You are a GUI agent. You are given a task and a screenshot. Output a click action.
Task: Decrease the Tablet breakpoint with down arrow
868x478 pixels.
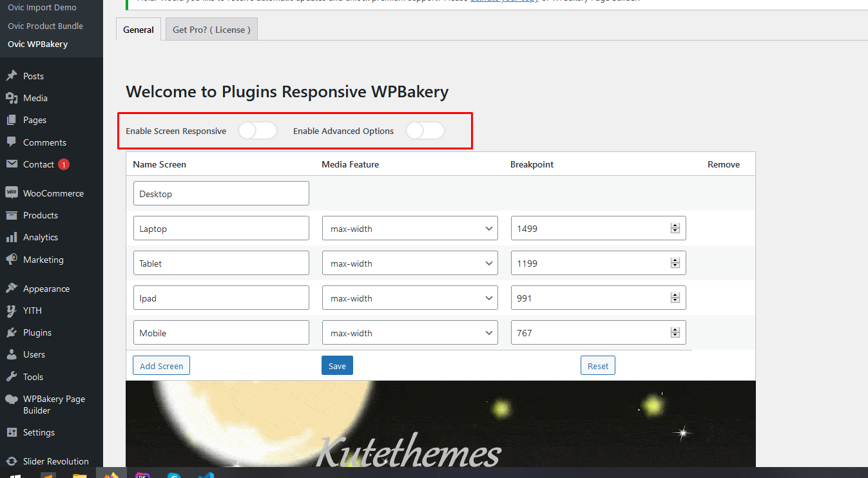click(x=675, y=266)
